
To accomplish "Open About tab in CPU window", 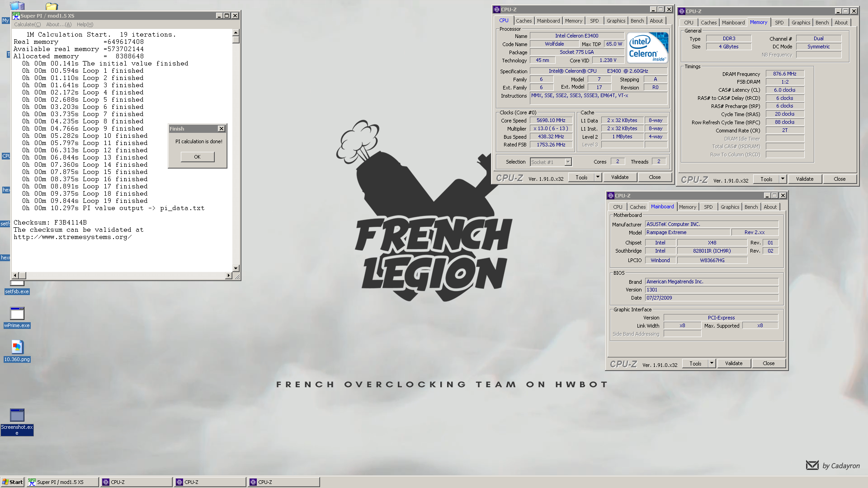I will (x=656, y=21).
